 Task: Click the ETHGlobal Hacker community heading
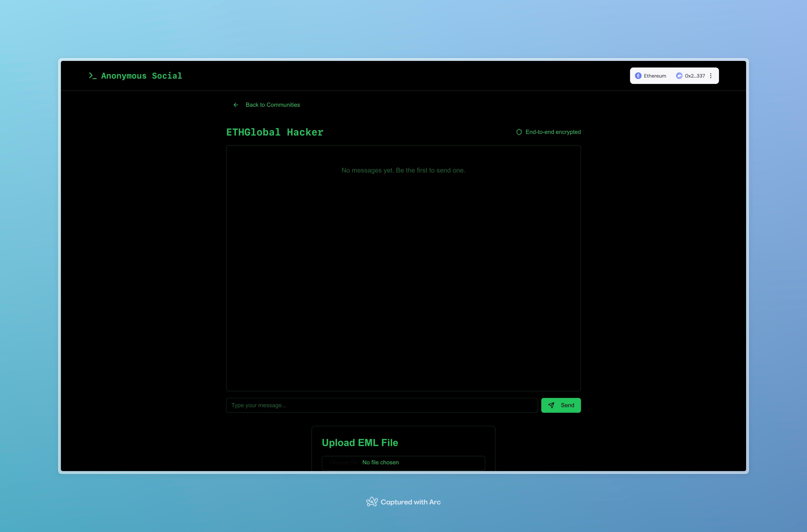275,132
